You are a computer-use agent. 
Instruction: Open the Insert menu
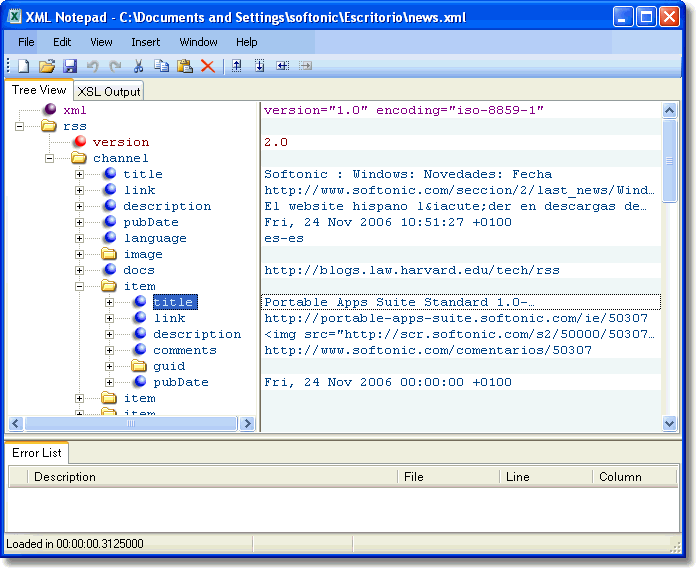(146, 42)
